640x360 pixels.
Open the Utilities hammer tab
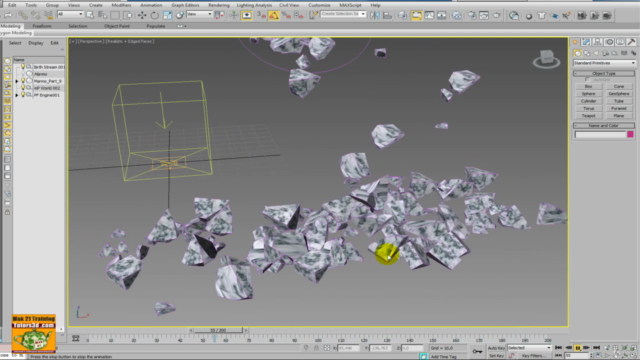[631, 42]
